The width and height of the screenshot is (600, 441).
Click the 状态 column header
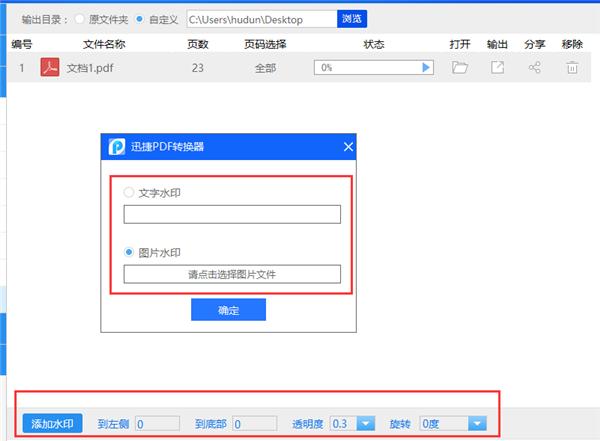tap(373, 44)
